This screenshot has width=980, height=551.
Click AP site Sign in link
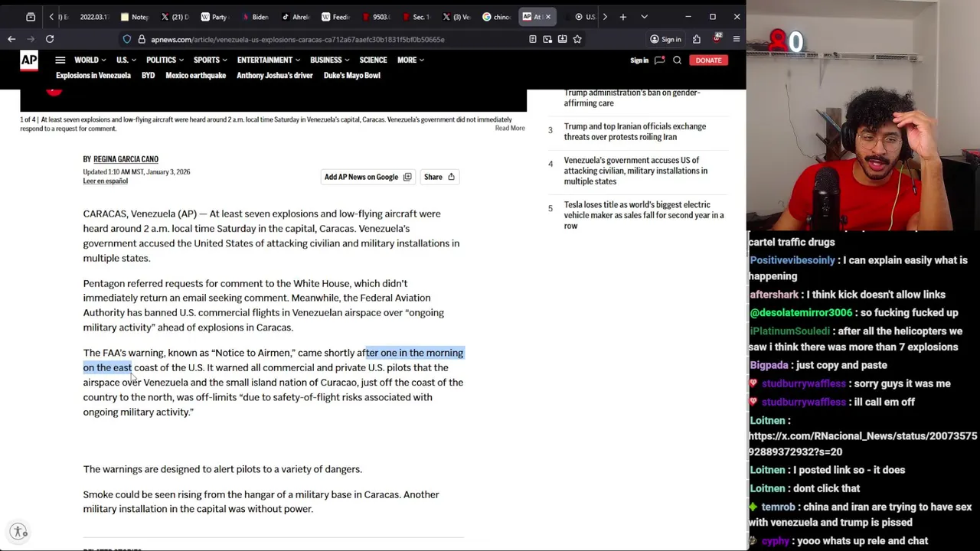click(x=639, y=60)
